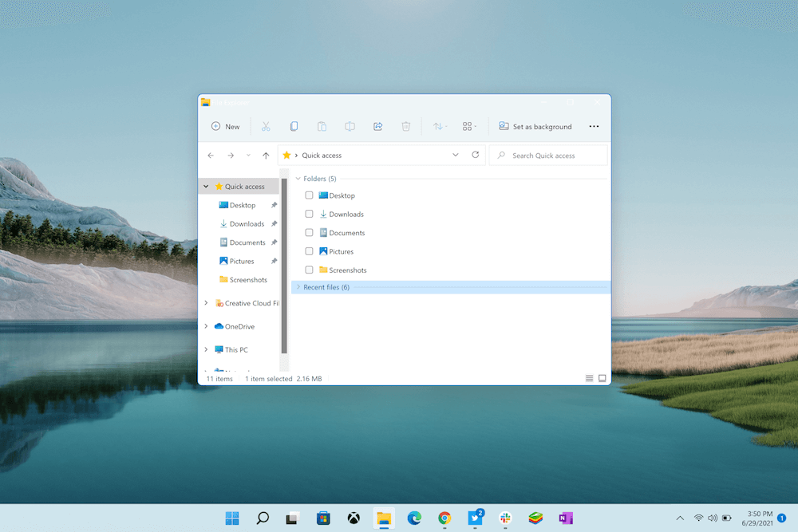The image size is (798, 532).
Task: Click Set as background button
Action: pos(535,127)
